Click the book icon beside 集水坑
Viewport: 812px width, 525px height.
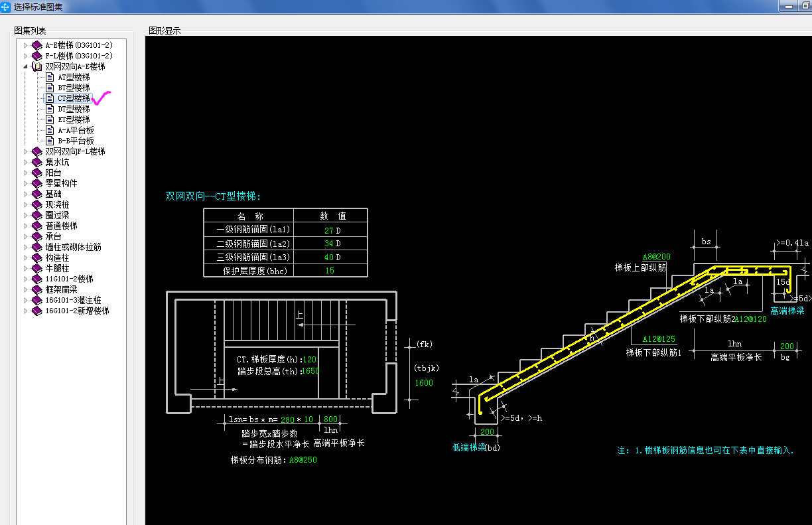37,162
